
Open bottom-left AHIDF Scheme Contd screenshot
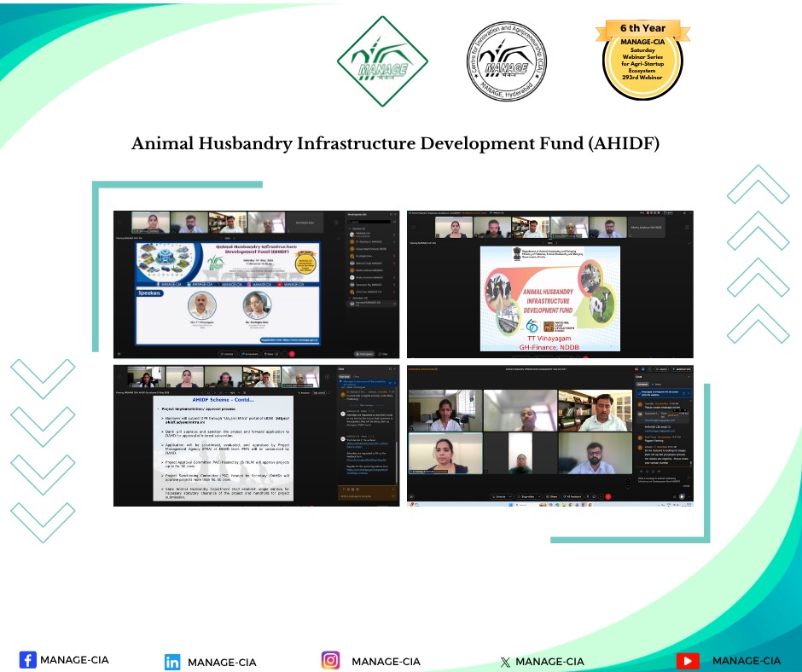[x=256, y=436]
